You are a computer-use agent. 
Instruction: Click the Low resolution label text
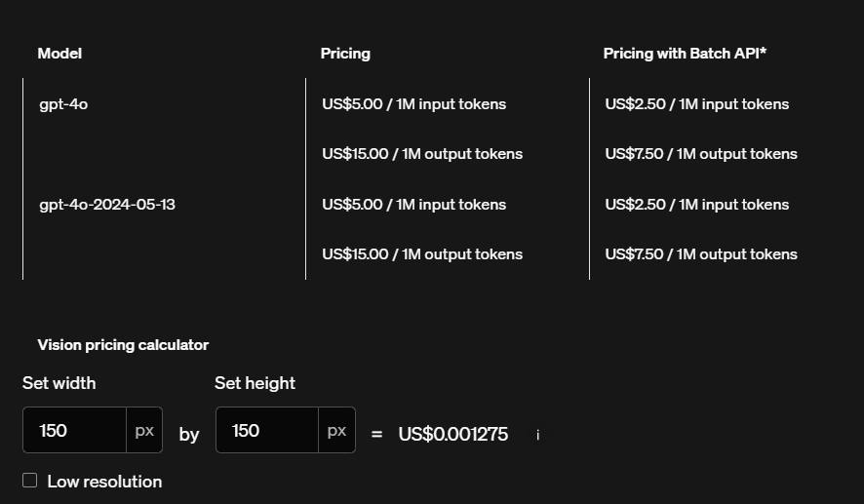click(104, 482)
